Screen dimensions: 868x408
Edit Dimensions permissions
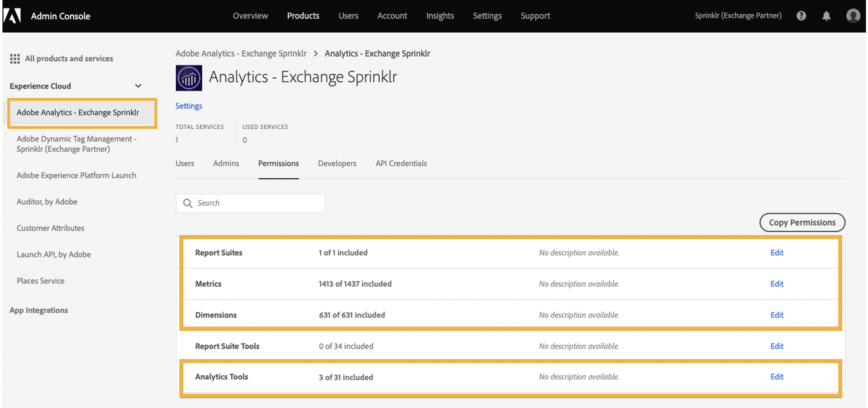click(777, 315)
